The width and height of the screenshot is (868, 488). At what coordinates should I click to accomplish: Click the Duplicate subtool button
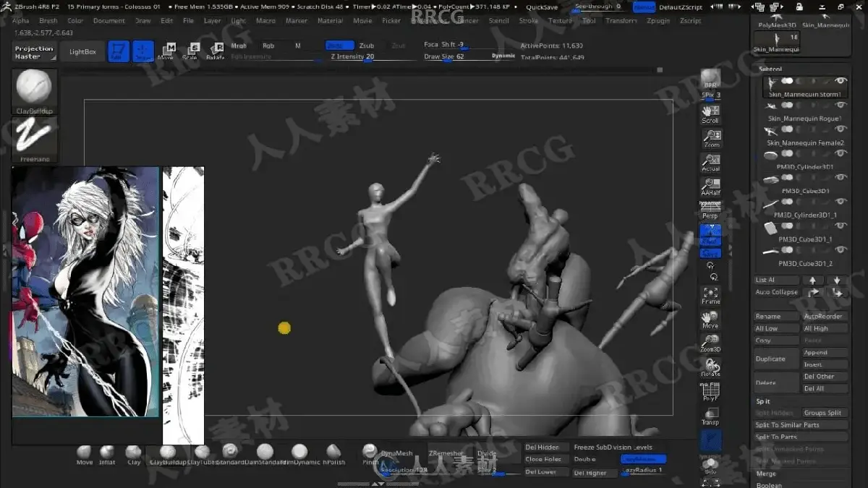[777, 359]
